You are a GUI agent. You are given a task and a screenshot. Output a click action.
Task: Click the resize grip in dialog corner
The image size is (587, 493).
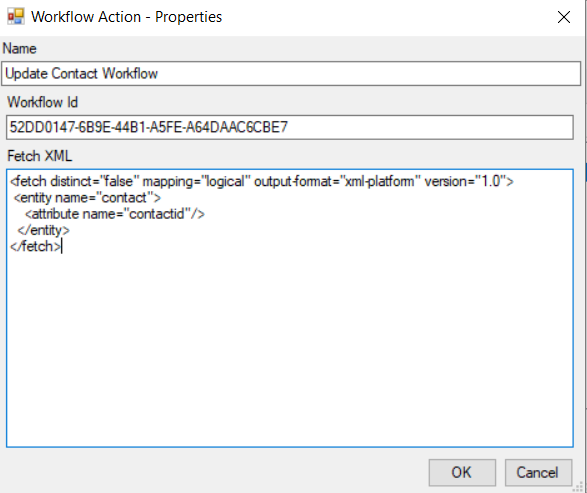(x=578, y=487)
